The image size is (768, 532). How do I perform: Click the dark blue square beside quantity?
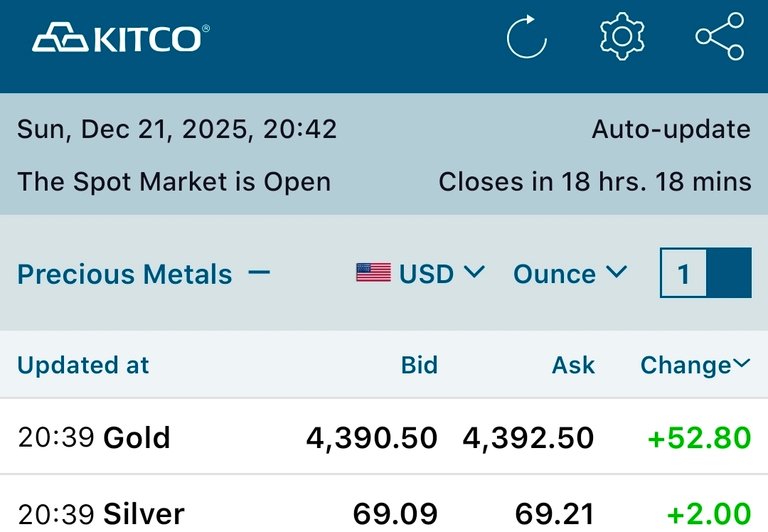click(x=729, y=273)
